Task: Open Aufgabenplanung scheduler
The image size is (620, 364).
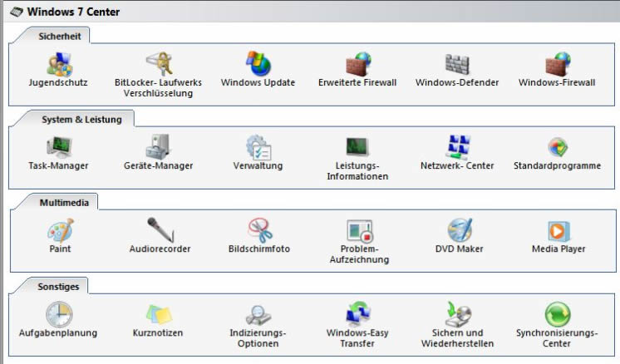Action: click(x=59, y=315)
